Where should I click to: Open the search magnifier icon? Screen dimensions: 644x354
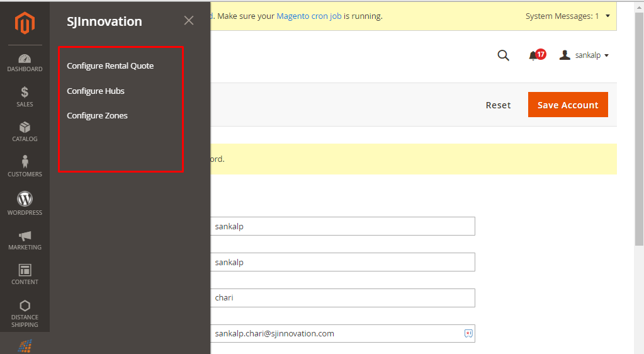(x=503, y=55)
